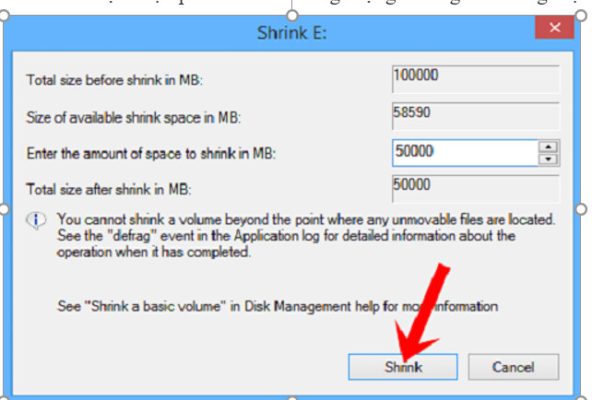
Task: Click the Shrink a basic volume help text
Action: [278, 306]
